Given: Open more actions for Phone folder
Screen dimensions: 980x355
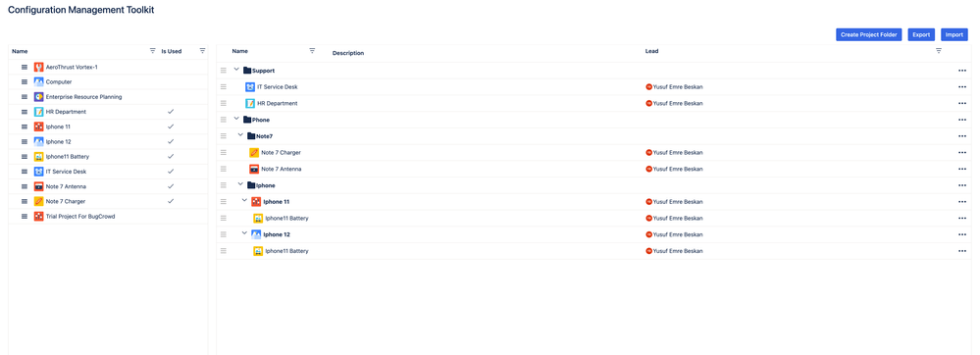Looking at the screenshot, I should 962,120.
